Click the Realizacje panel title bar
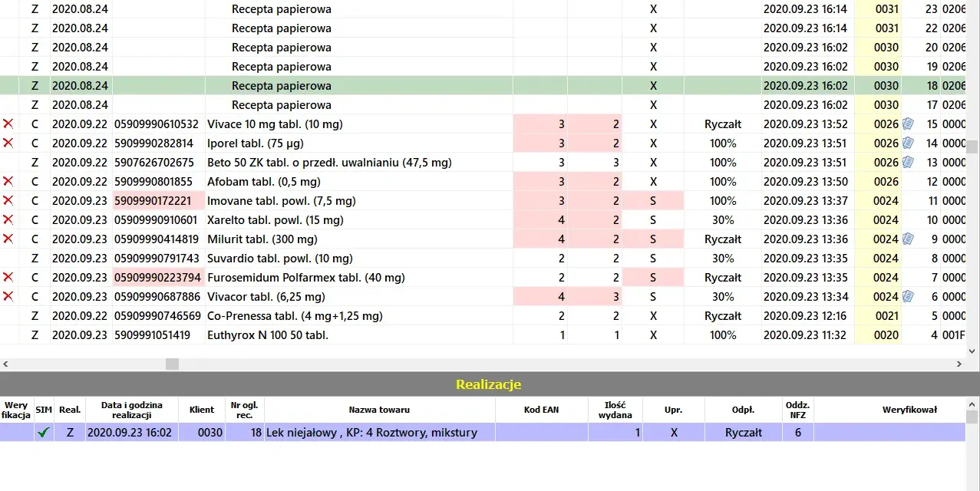This screenshot has width=980, height=491. point(490,384)
